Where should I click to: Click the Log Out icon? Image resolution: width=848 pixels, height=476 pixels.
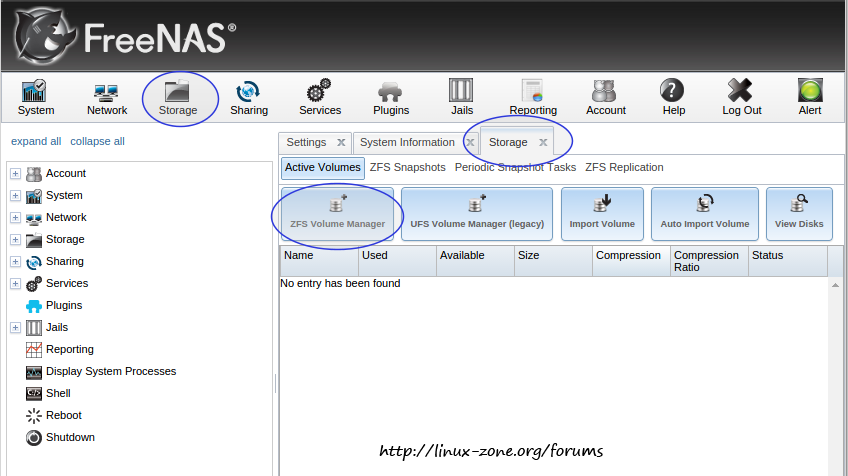(x=741, y=98)
